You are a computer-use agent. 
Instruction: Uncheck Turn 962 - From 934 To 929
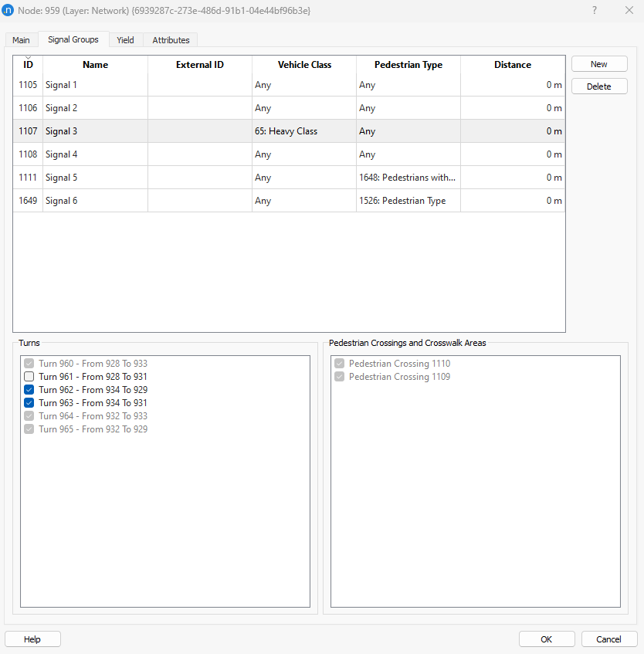[x=29, y=389]
